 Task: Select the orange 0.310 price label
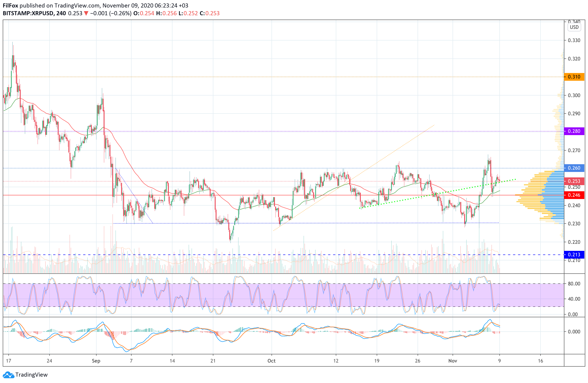coord(574,77)
